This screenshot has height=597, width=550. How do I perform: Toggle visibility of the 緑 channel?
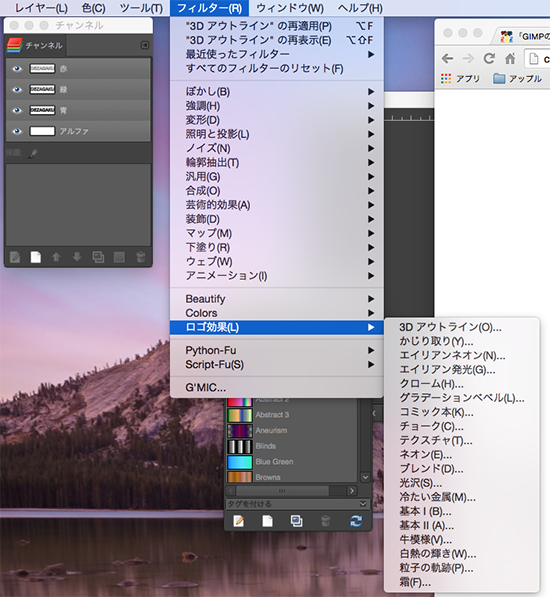point(16,89)
